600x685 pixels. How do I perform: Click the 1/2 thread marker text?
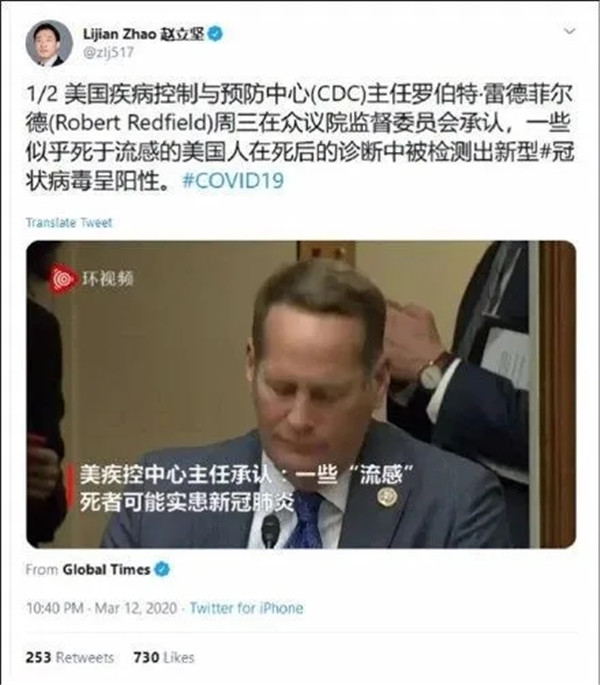click(x=42, y=95)
